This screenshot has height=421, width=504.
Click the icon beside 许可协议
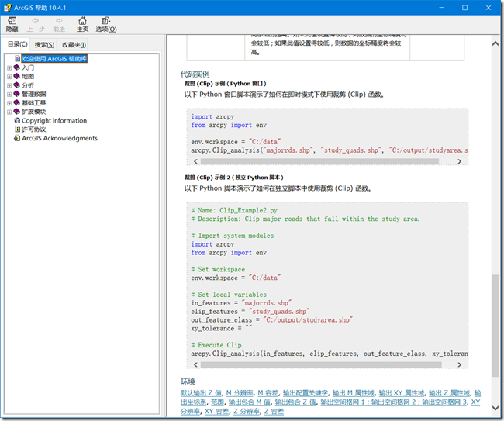click(18, 129)
